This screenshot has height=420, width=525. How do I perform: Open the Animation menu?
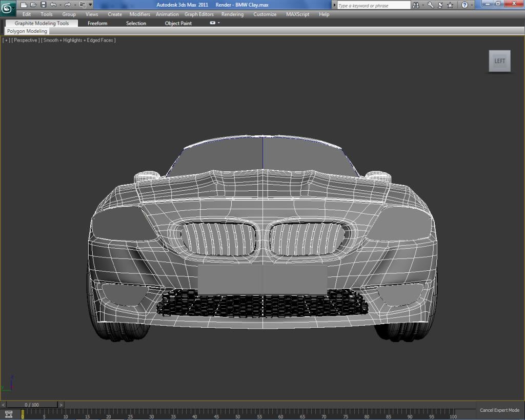pos(167,14)
